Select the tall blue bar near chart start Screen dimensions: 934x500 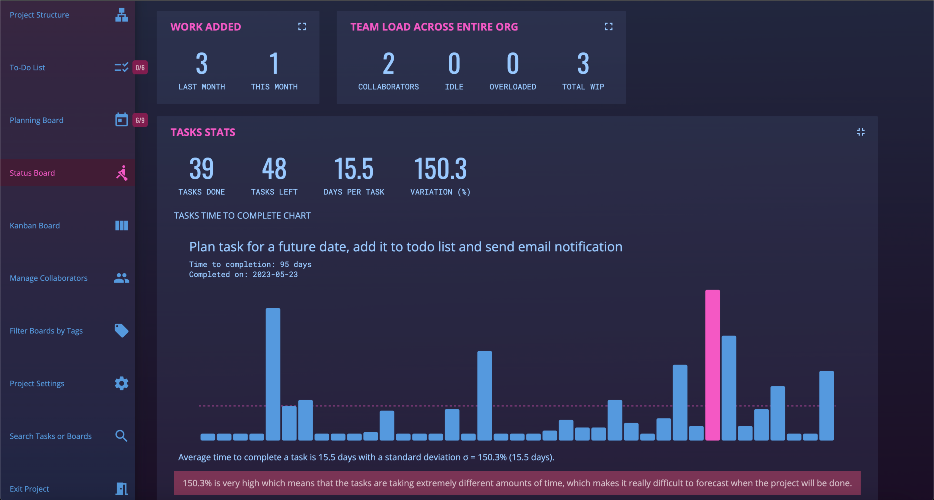(x=273, y=374)
